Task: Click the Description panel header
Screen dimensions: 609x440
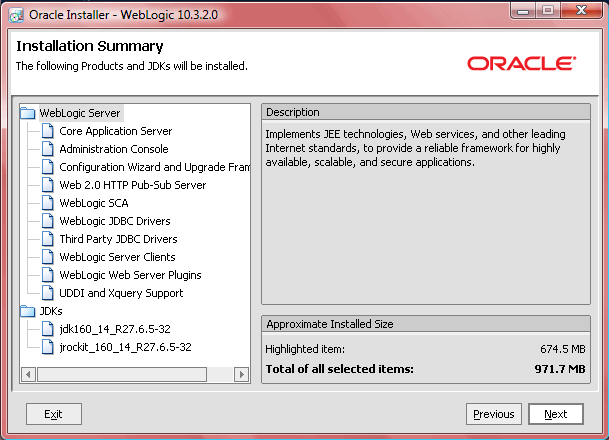Action: (426, 112)
